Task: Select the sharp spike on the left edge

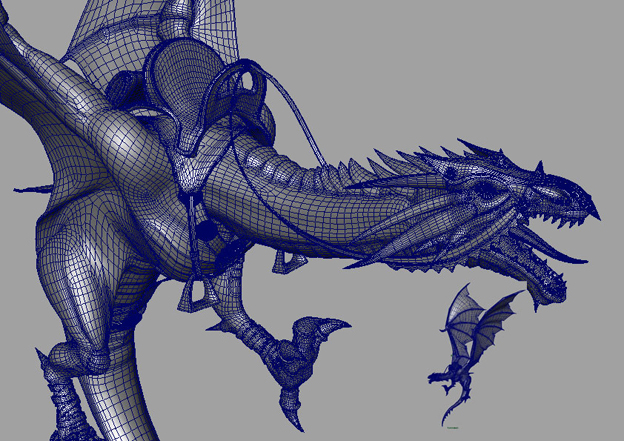Action: 25,189
